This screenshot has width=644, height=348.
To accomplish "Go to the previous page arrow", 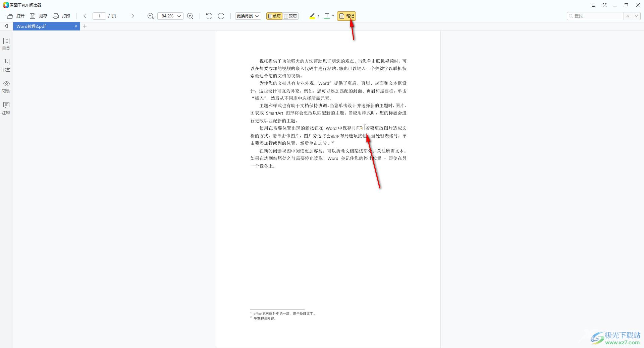I will click(86, 16).
